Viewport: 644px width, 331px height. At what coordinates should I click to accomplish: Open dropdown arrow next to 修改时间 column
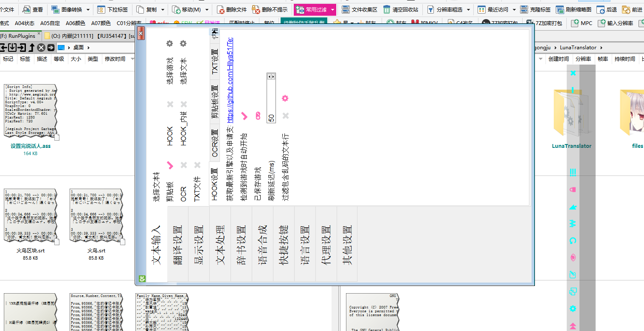pyautogui.click(x=132, y=59)
